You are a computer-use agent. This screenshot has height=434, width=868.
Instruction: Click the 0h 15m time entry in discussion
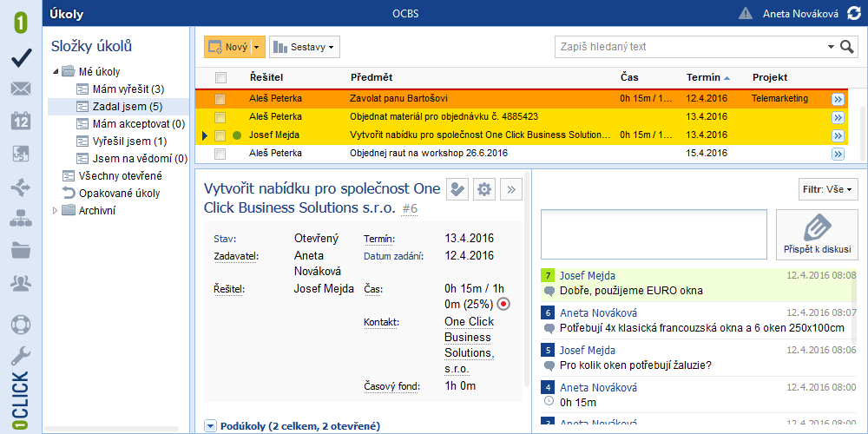click(578, 403)
